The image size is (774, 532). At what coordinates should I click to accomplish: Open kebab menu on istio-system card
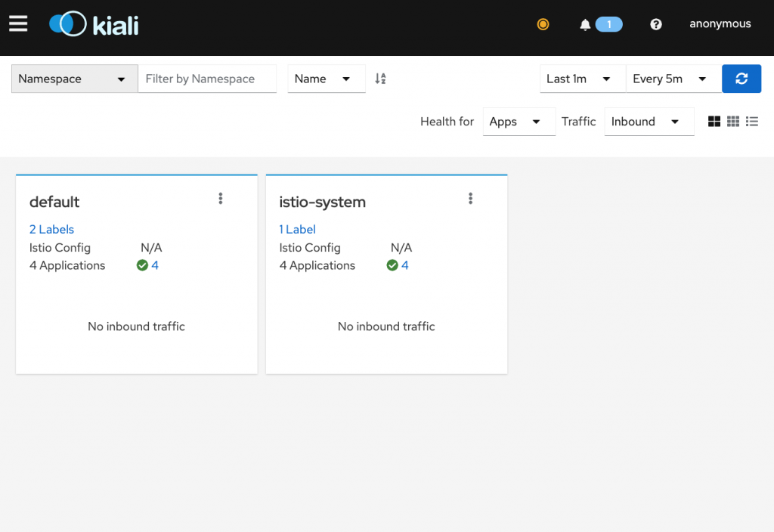click(x=470, y=199)
